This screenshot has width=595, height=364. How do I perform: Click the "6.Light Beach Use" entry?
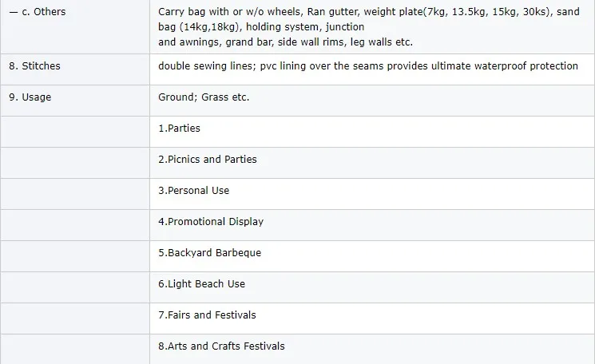tap(201, 283)
